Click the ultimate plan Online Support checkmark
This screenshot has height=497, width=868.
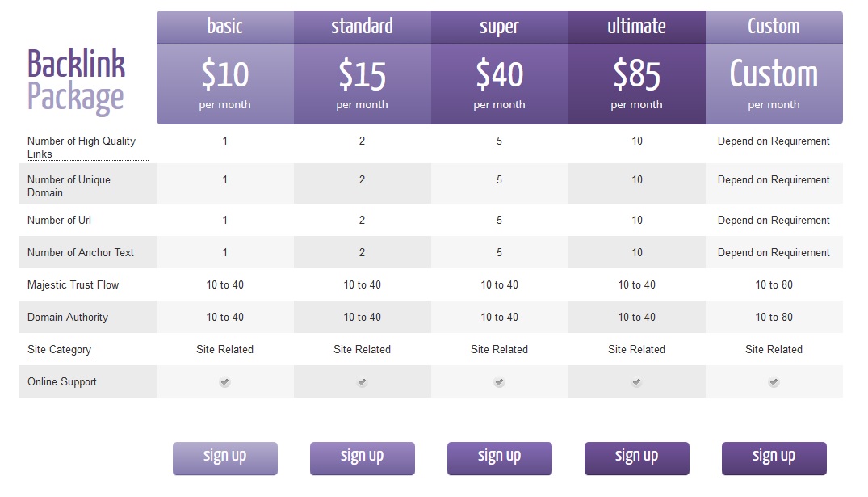coord(636,382)
